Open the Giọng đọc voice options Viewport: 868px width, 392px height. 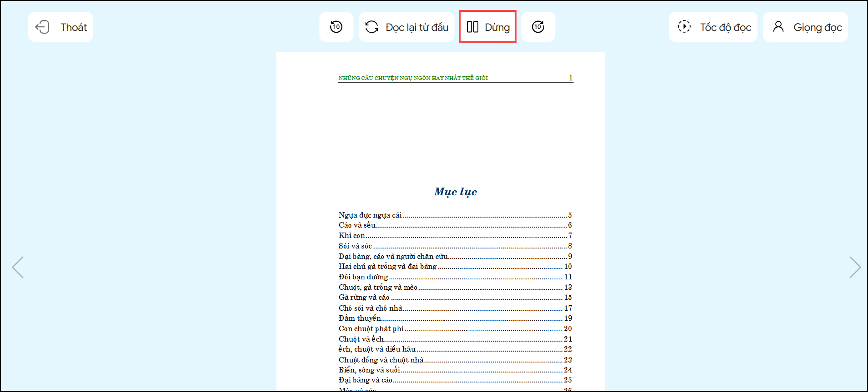click(x=805, y=27)
